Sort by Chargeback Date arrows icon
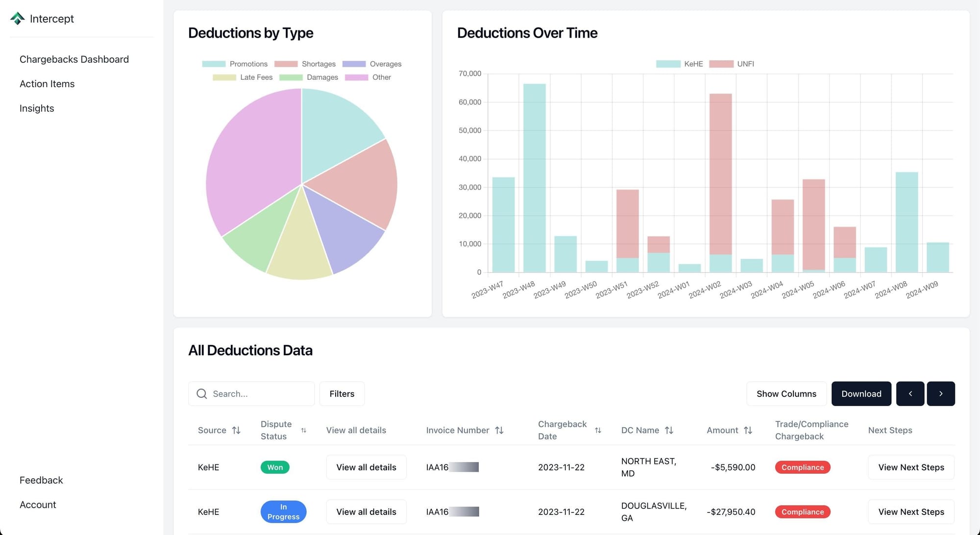The height and width of the screenshot is (535, 980). point(598,430)
